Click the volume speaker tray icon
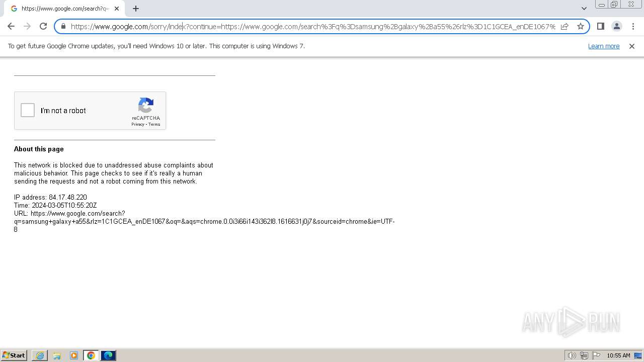The width and height of the screenshot is (644, 362). 572,355
